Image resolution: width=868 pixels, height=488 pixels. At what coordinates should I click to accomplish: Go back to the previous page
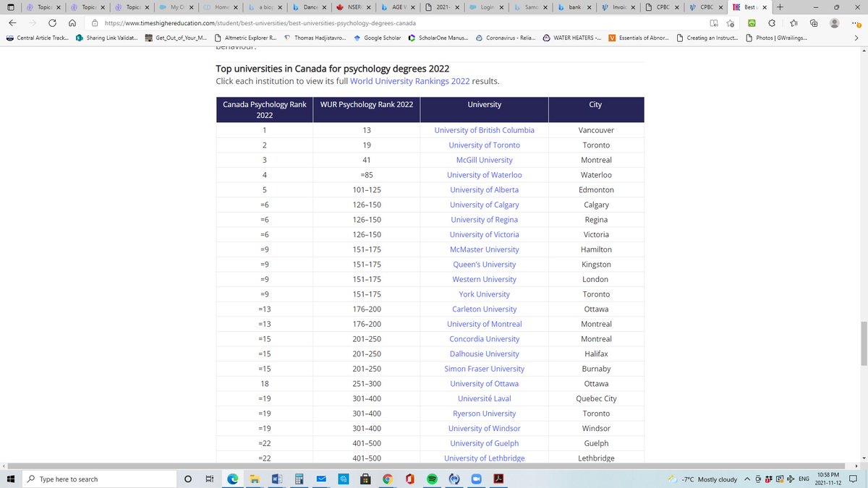[x=14, y=22]
